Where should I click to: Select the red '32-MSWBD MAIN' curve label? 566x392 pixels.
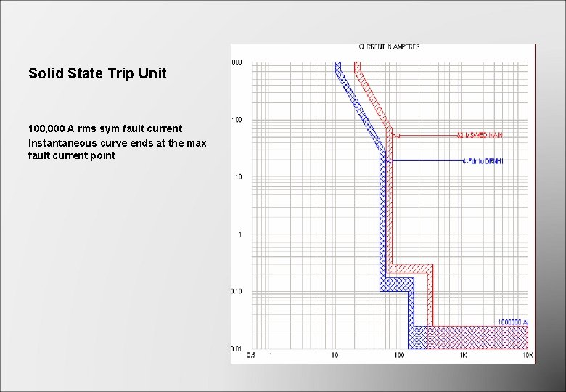(x=480, y=135)
